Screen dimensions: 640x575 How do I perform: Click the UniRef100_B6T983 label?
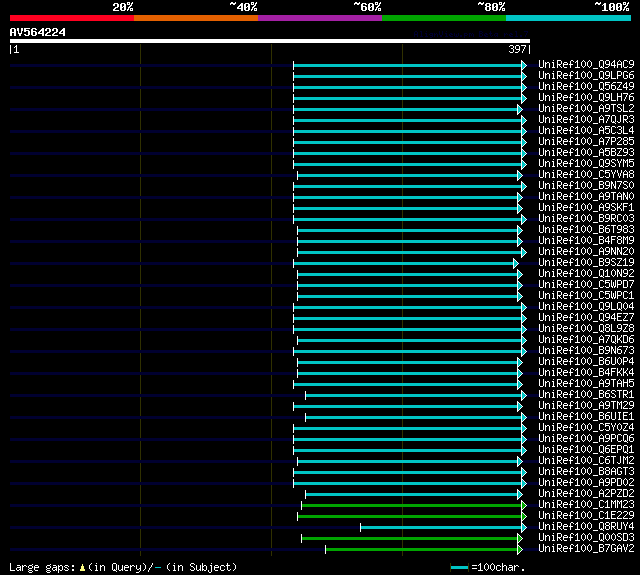tap(586, 230)
